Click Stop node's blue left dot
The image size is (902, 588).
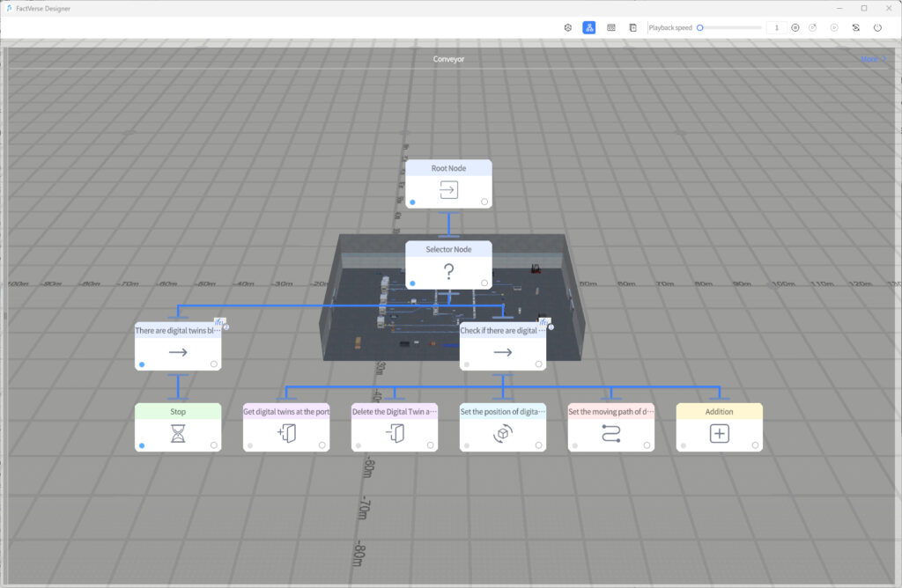pos(142,445)
